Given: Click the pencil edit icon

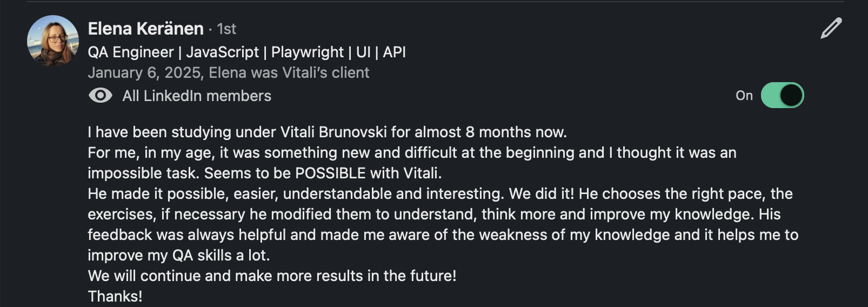Looking at the screenshot, I should click(x=831, y=29).
